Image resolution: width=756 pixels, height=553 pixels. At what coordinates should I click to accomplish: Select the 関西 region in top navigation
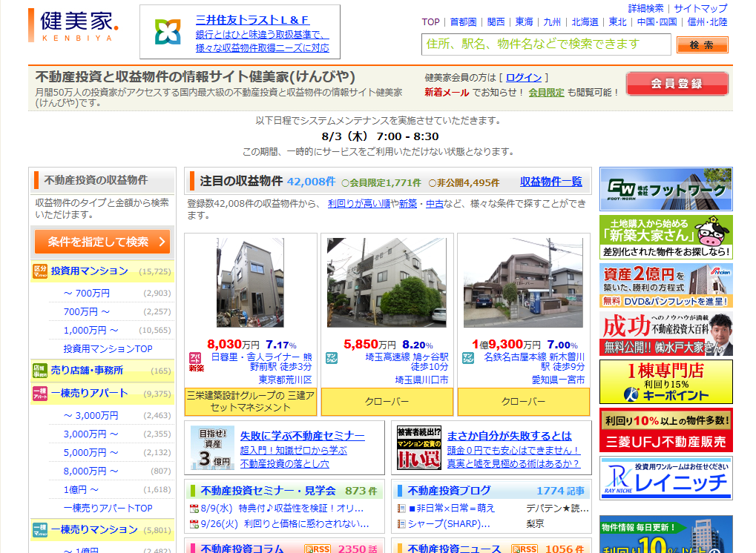pos(496,22)
